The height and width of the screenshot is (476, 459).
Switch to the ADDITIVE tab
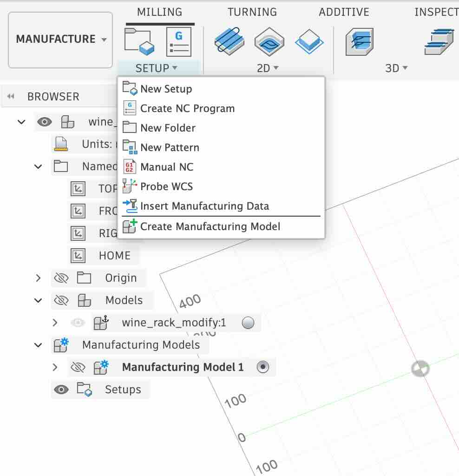[344, 12]
